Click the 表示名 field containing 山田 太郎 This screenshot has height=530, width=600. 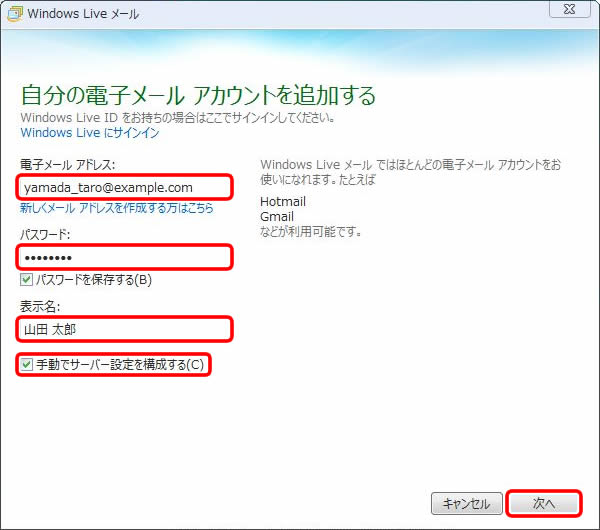[125, 328]
